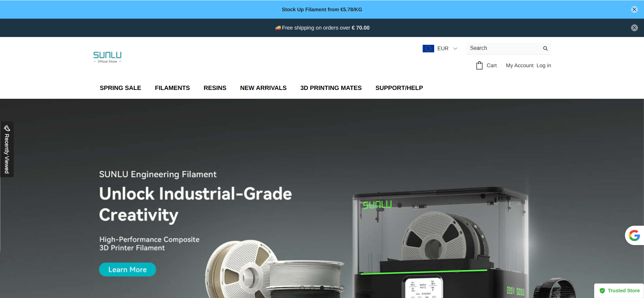Expand the EUR currency dropdown chevron

[x=455, y=49]
